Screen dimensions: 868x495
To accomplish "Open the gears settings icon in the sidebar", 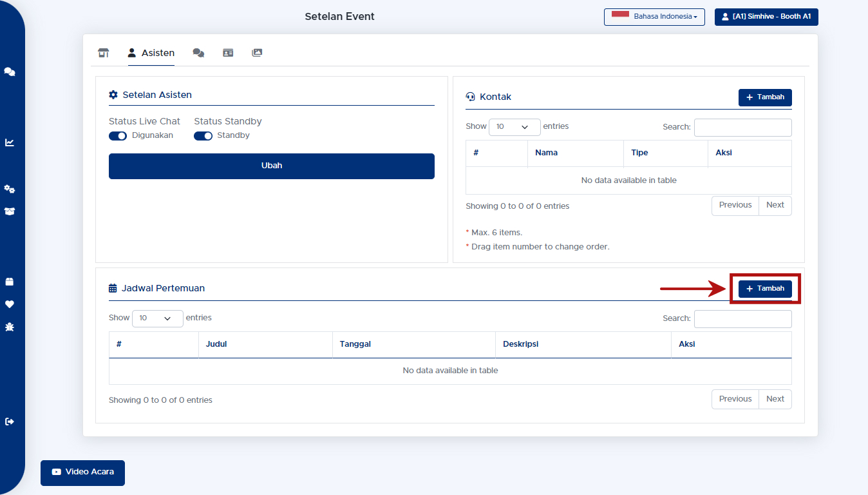I will (10, 189).
